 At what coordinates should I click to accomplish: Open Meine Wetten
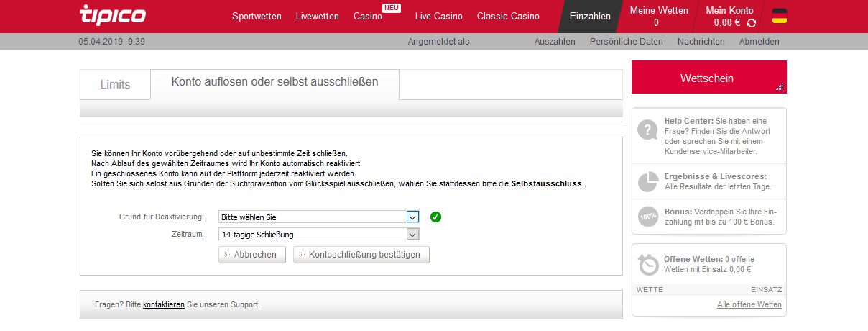[x=659, y=16]
